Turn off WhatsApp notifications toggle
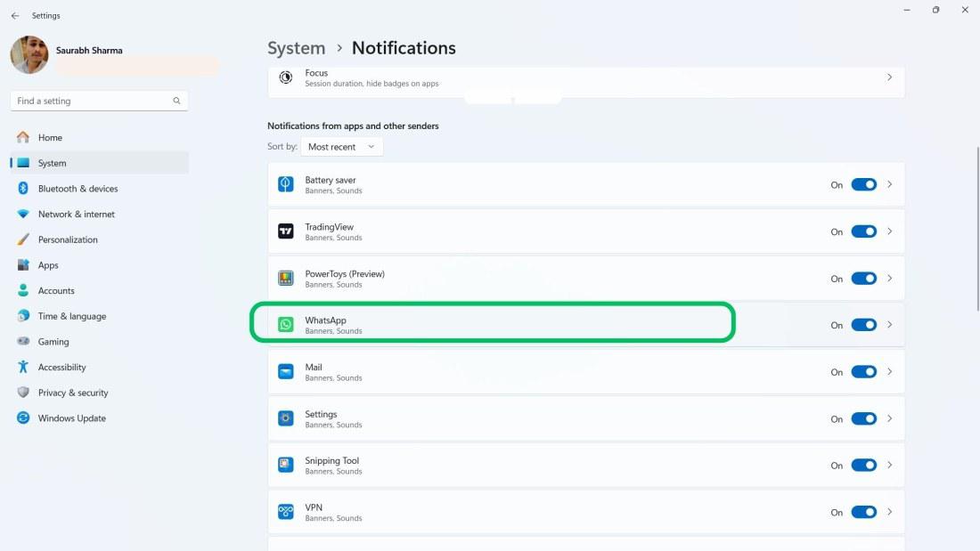The height and width of the screenshot is (551, 980). 863,325
